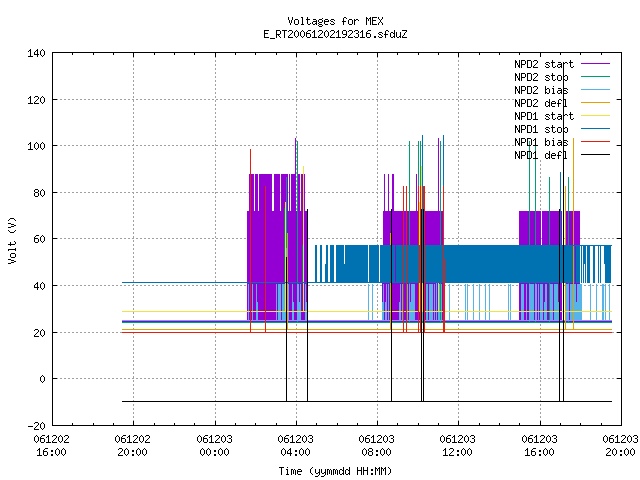
Task: Select the NPD1 defl legend label
Action: (x=541, y=155)
